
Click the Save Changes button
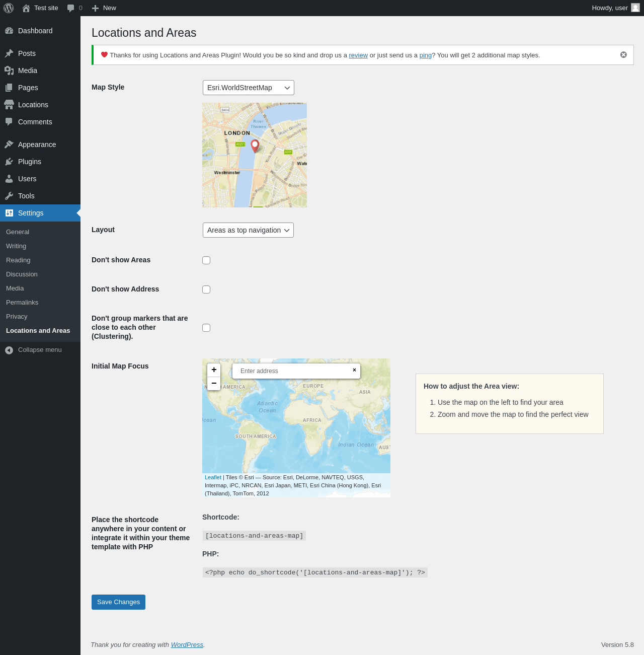click(118, 602)
